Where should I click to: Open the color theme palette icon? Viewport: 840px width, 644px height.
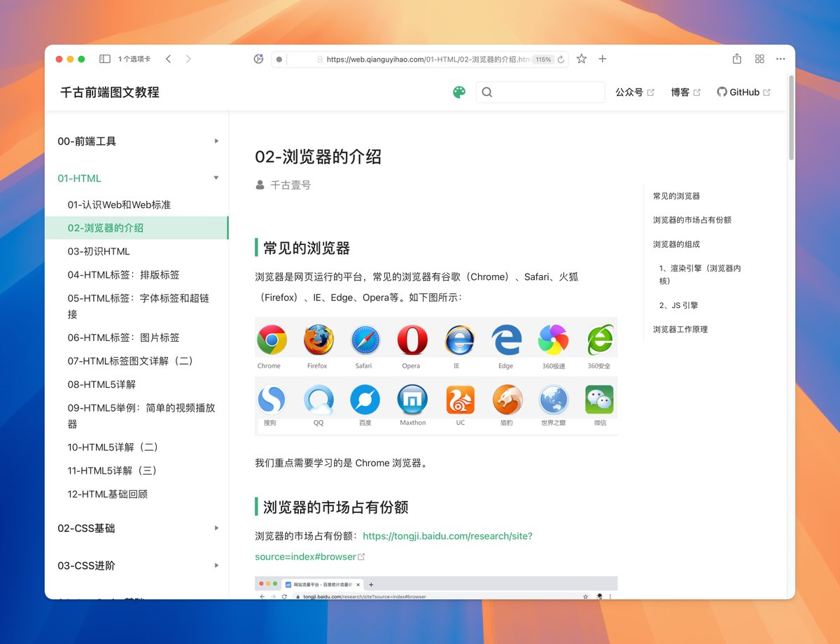pos(459,92)
